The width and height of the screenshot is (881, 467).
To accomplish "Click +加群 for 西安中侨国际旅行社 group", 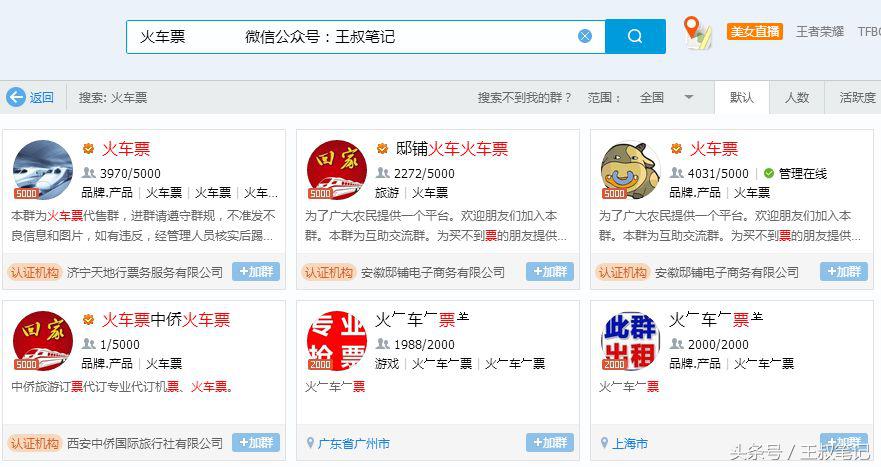I will coord(256,443).
